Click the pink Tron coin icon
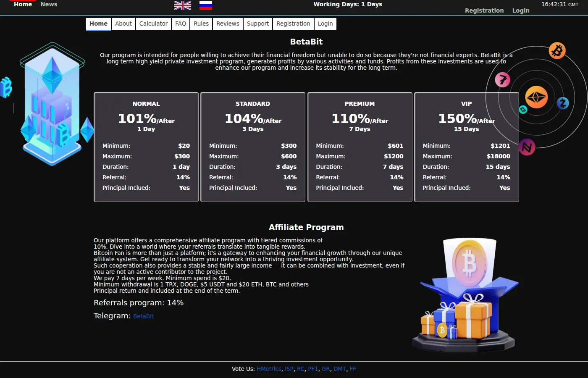This screenshot has width=588, height=378. pyautogui.click(x=502, y=79)
